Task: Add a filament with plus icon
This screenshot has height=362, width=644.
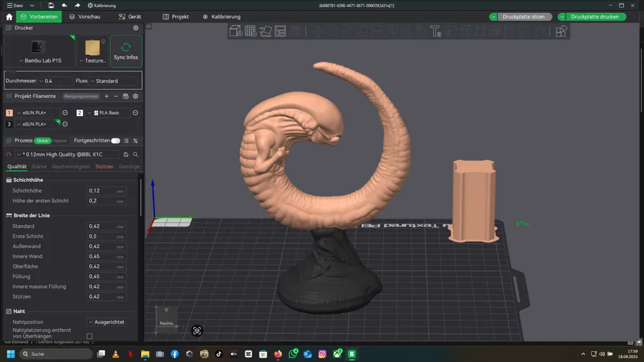Action: 106,96
